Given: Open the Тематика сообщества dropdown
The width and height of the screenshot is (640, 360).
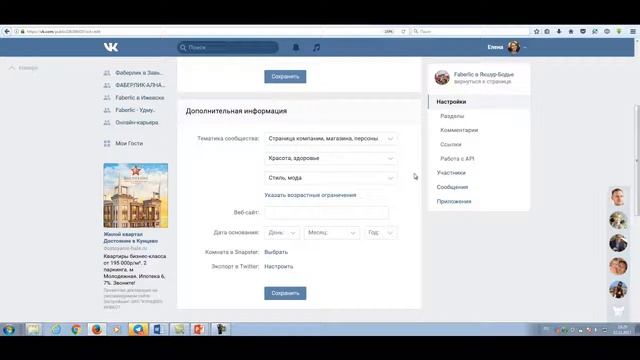Looking at the screenshot, I should pyautogui.click(x=331, y=139).
